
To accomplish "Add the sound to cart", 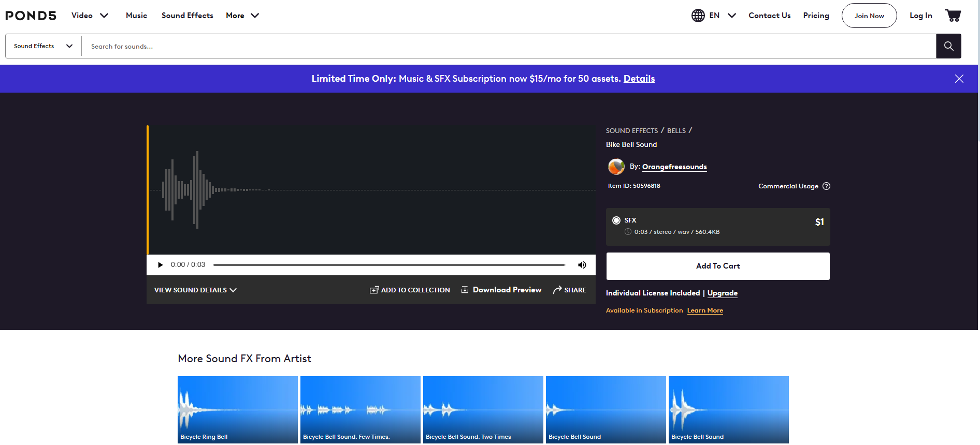I will [x=718, y=266].
